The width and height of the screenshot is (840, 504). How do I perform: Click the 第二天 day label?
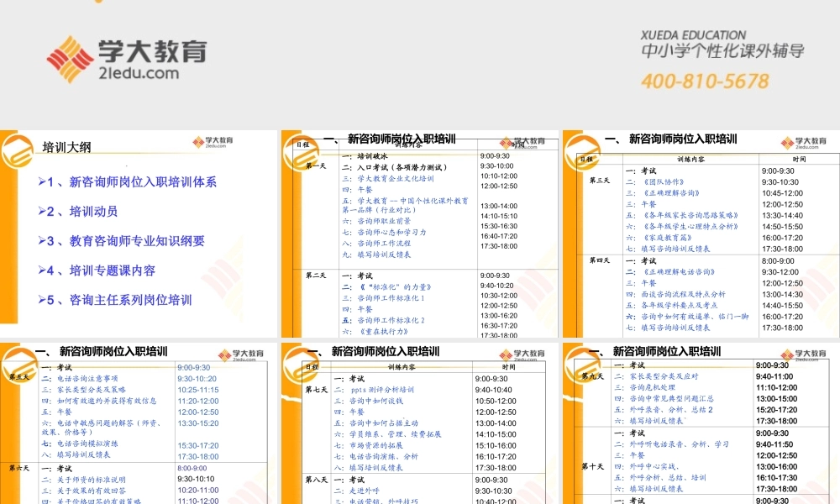pyautogui.click(x=316, y=276)
